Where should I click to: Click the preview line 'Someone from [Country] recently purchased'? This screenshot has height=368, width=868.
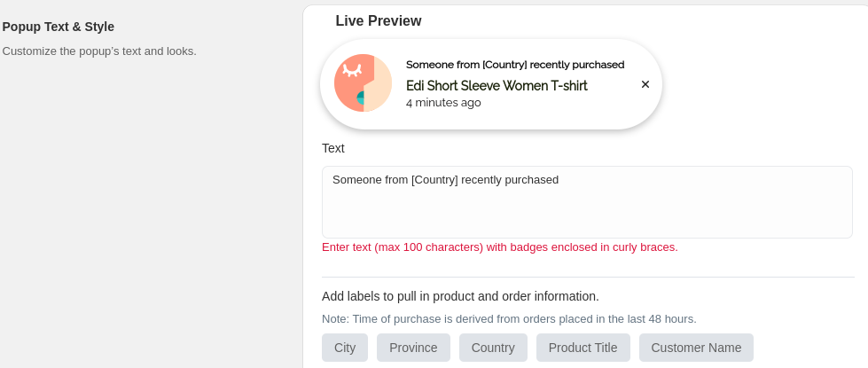coord(515,65)
